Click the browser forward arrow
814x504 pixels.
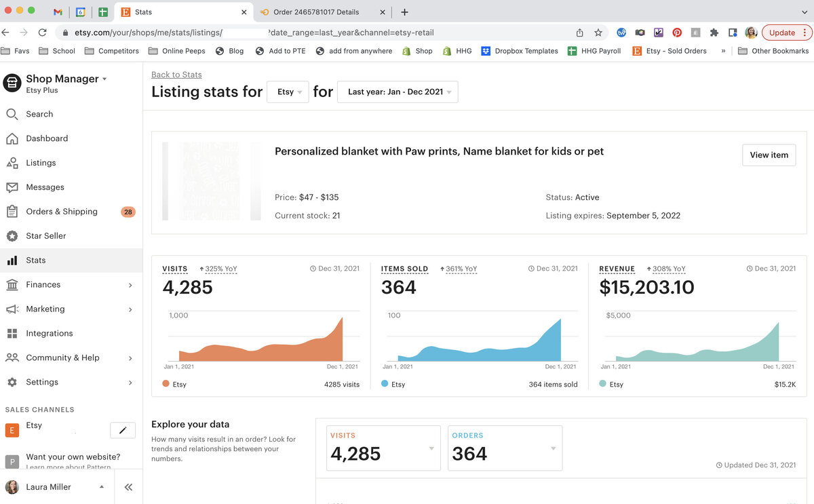coord(24,32)
